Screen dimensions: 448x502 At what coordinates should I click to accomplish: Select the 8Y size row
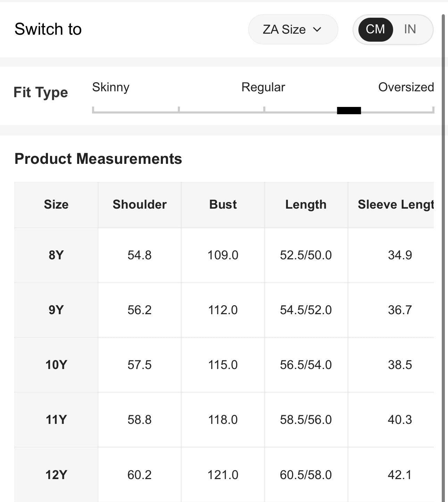pyautogui.click(x=56, y=255)
